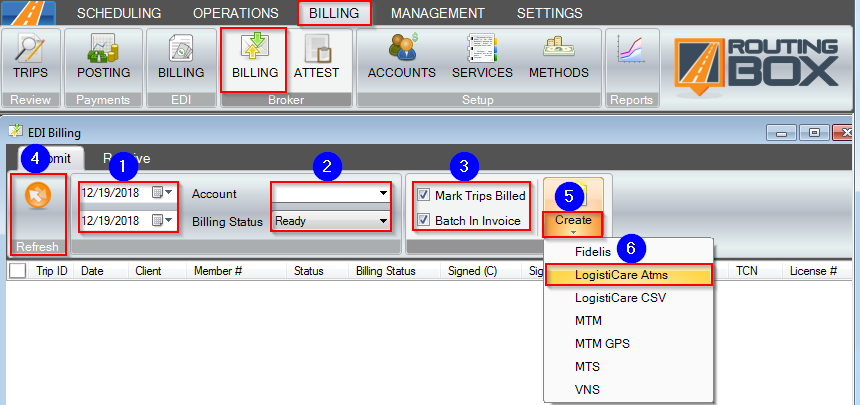Expand the Billing Status dropdown showing Ready
Image resolution: width=860 pixels, height=405 pixels.
tap(382, 221)
